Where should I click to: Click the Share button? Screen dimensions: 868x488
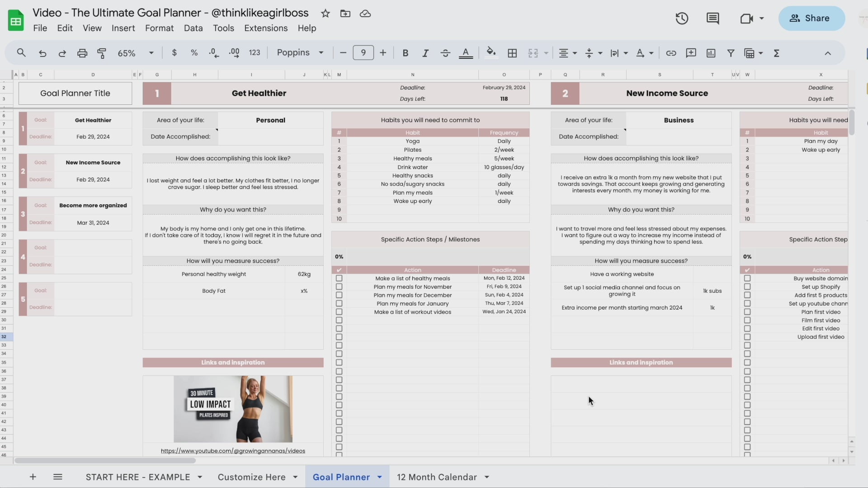tap(811, 19)
